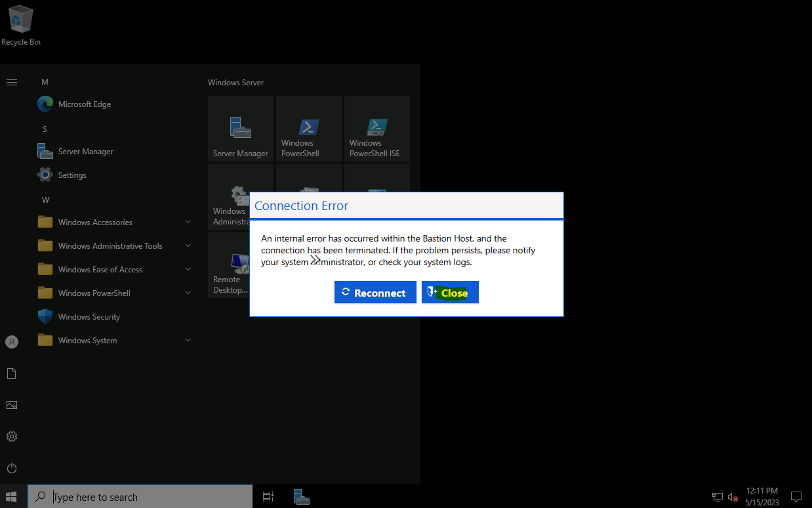This screenshot has height=508, width=812.
Task: Open the Windows Administrative Tools folder
Action: [115, 245]
